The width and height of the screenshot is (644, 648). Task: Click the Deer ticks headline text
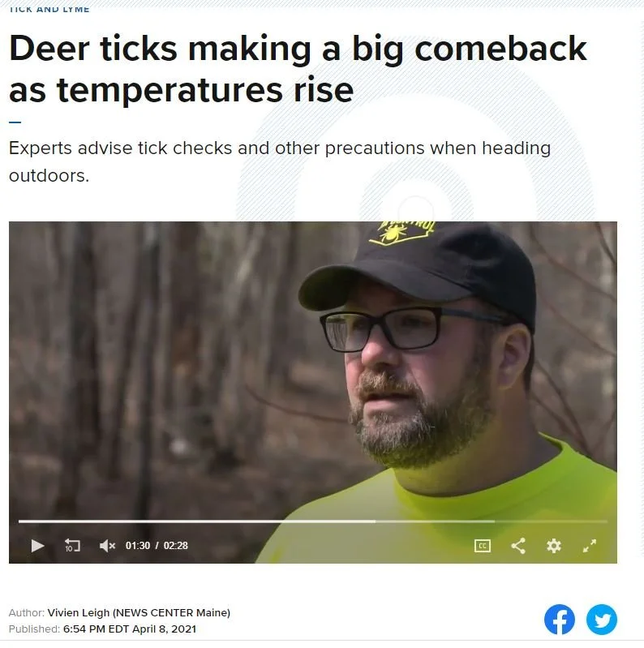pyautogui.click(x=298, y=69)
